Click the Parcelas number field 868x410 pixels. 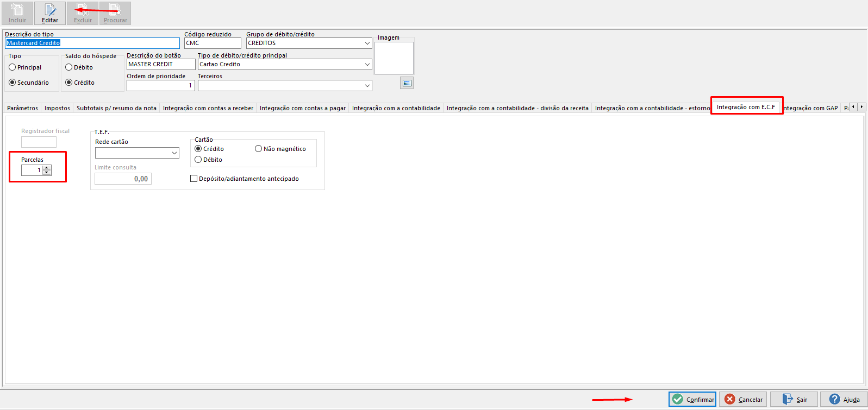coord(32,170)
